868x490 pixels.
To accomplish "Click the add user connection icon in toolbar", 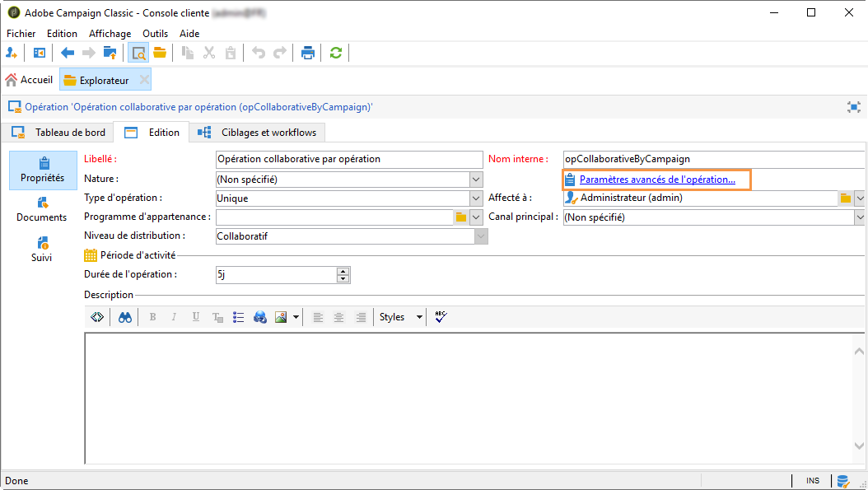I will (x=11, y=54).
